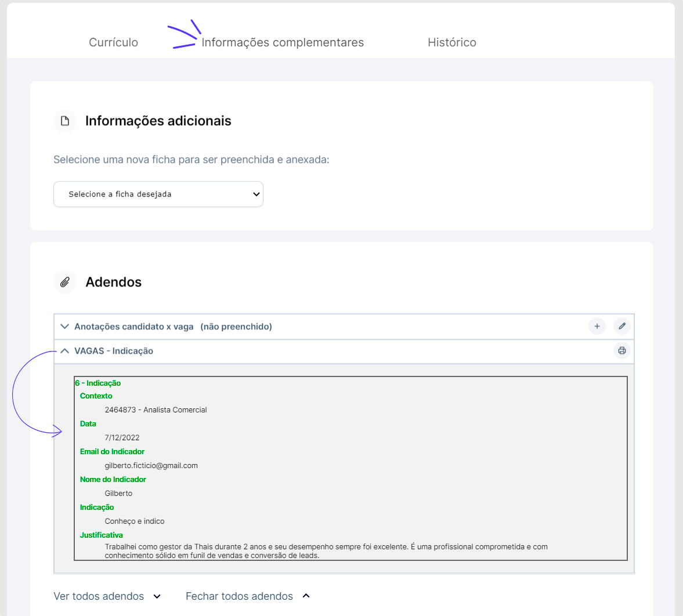Click the '6 - Indicação' heading
The width and height of the screenshot is (683, 616).
click(98, 383)
